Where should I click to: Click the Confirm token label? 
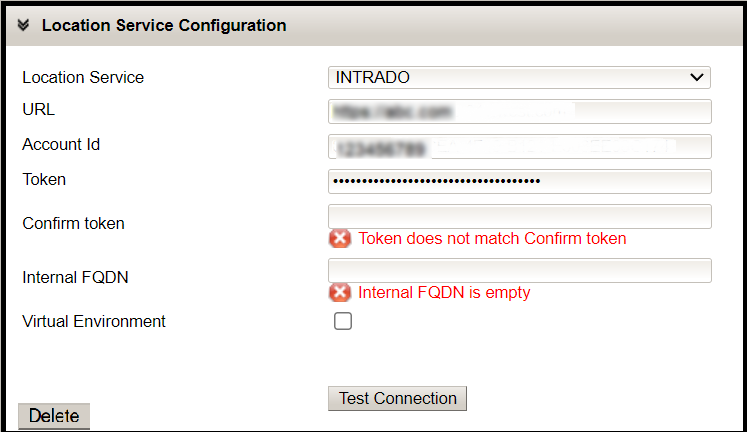click(73, 223)
